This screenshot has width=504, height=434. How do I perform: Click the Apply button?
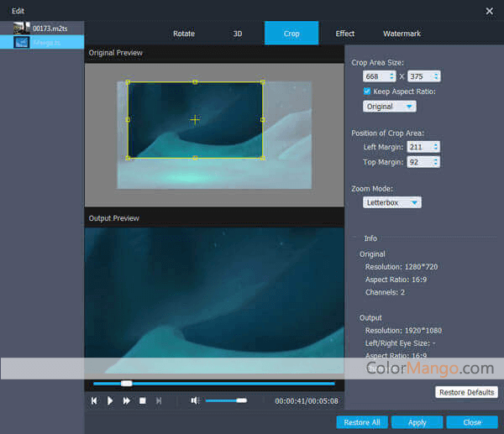point(417,422)
